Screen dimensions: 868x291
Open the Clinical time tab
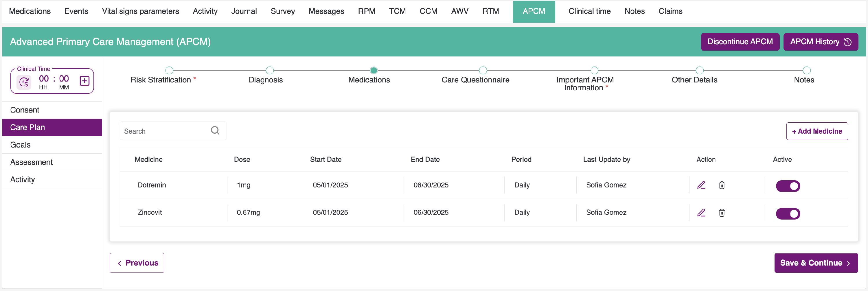[x=589, y=12]
